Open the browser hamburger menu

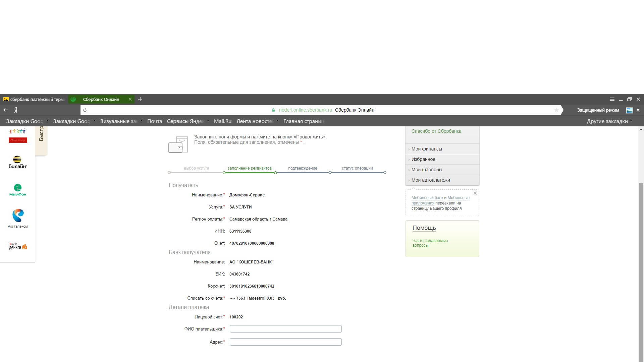point(612,99)
